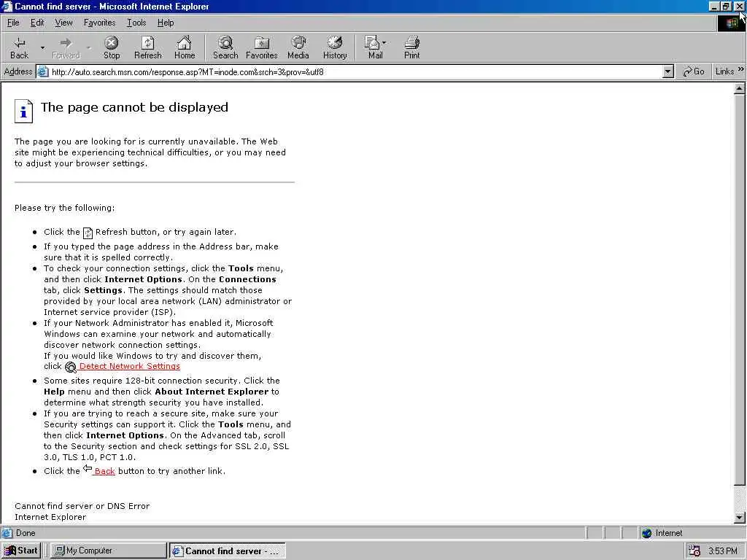Viewport: 747px width, 560px height.
Task: Switch to the My Computer taskbar button
Action: coord(108,551)
